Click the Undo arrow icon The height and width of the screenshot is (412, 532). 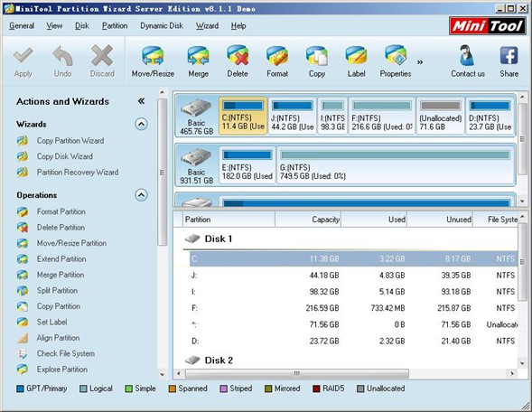pos(62,56)
